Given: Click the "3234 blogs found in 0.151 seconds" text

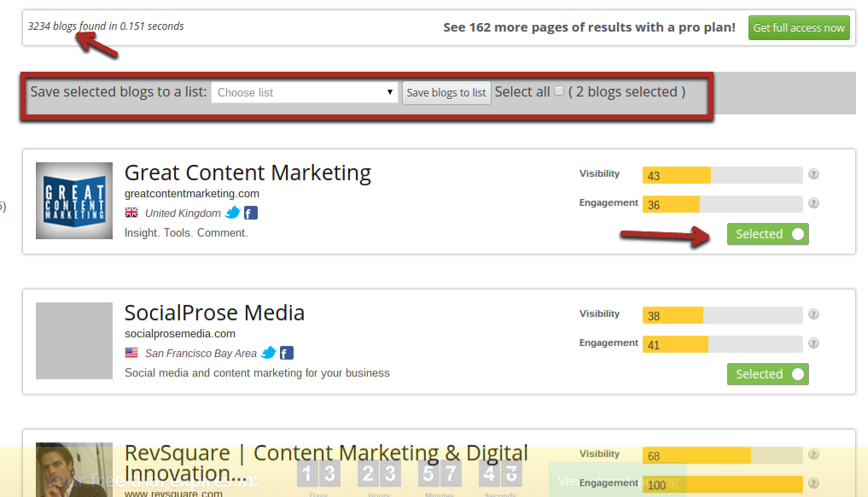Looking at the screenshot, I should click(x=106, y=26).
